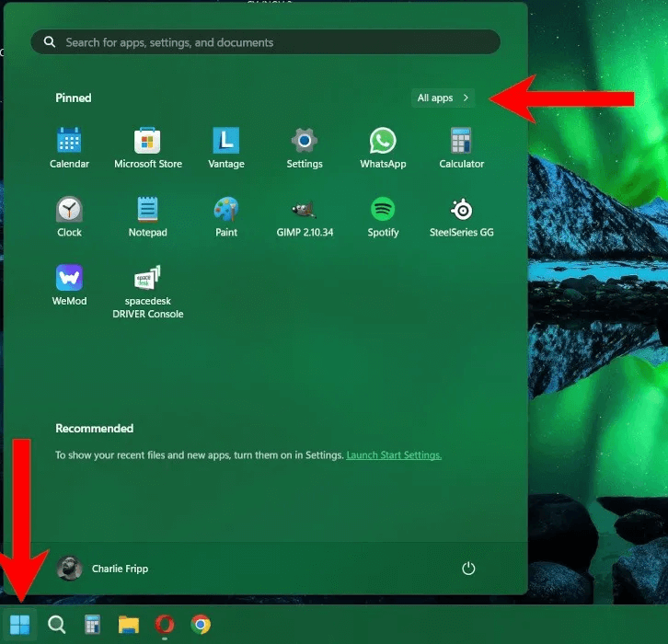Screen dimensions: 668x644
Task: Open Calculator from the taskbar
Action: click(x=92, y=625)
